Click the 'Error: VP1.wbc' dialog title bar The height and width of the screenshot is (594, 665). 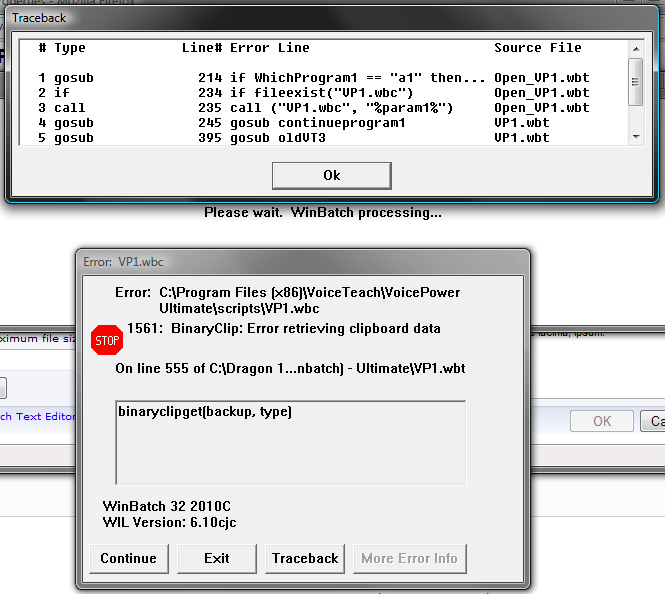(x=303, y=262)
